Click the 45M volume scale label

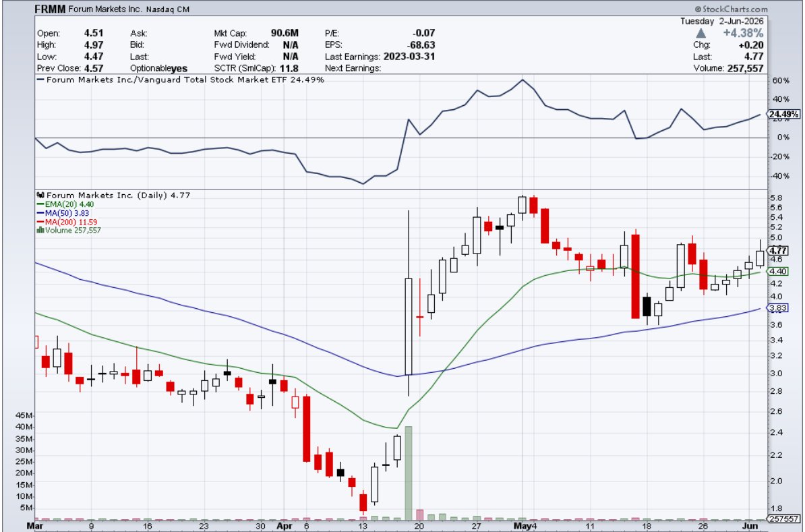25,415
